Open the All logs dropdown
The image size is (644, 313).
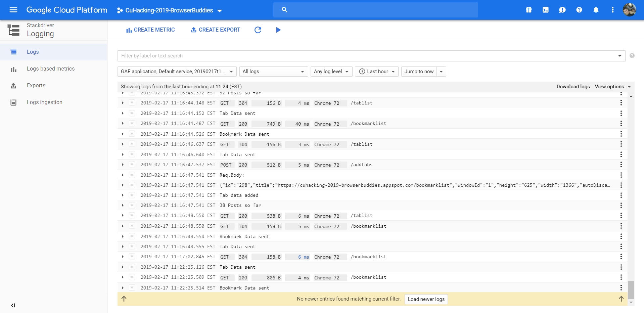pyautogui.click(x=274, y=72)
